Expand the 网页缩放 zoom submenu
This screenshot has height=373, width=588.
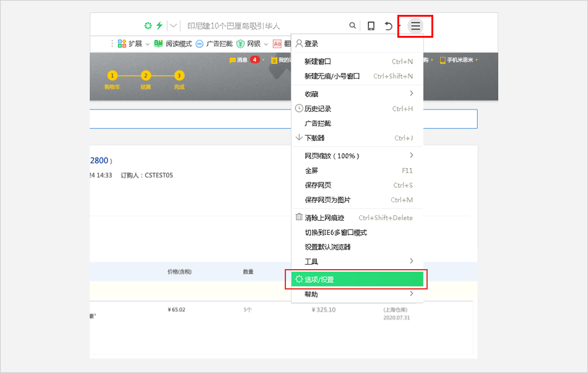point(358,156)
